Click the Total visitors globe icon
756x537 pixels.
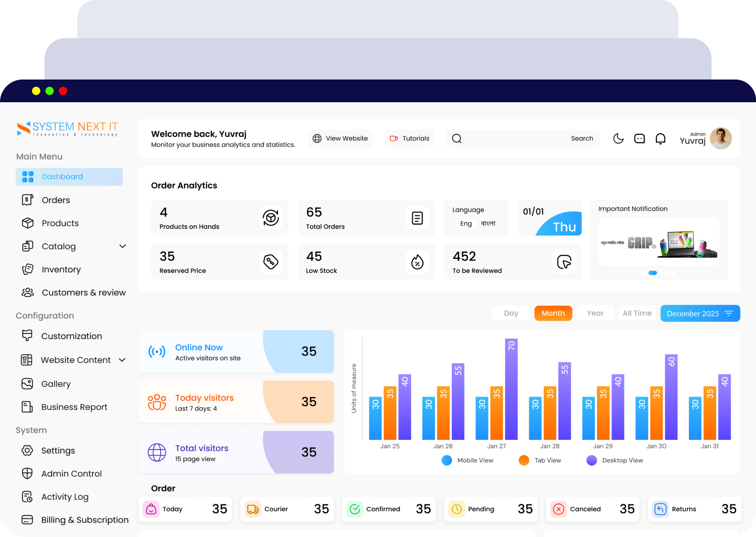157,452
